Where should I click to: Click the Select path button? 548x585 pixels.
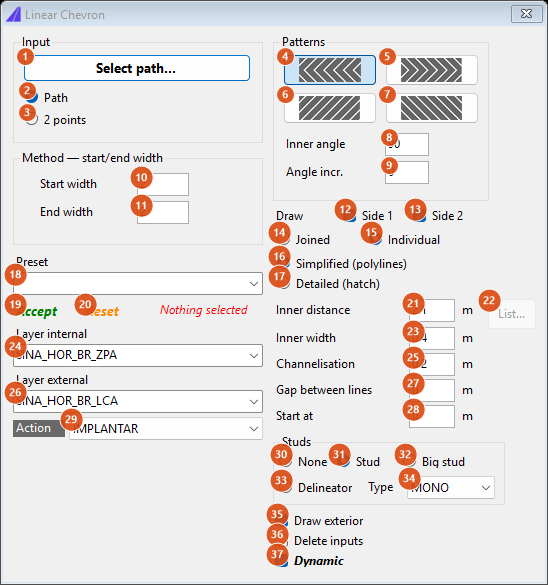click(137, 68)
